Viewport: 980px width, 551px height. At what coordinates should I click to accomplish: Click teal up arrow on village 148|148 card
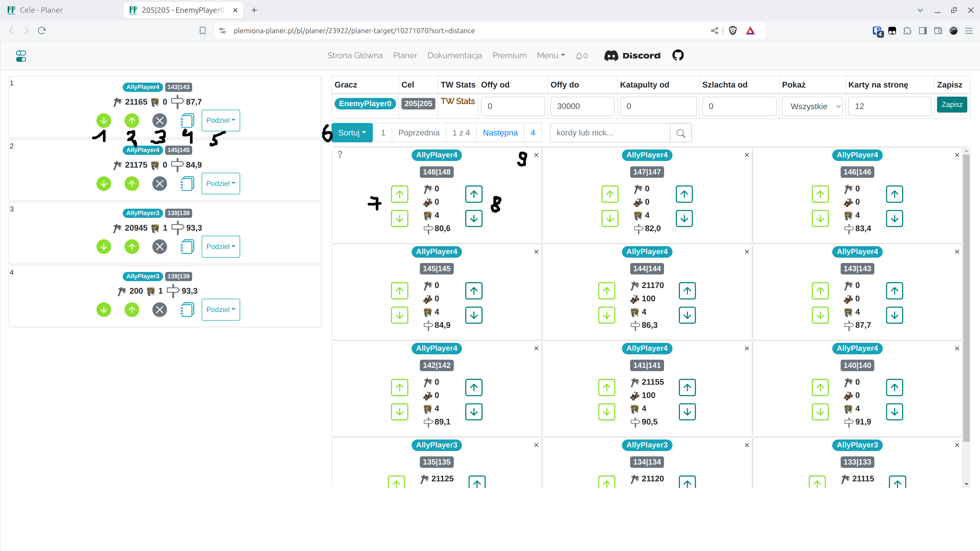474,194
